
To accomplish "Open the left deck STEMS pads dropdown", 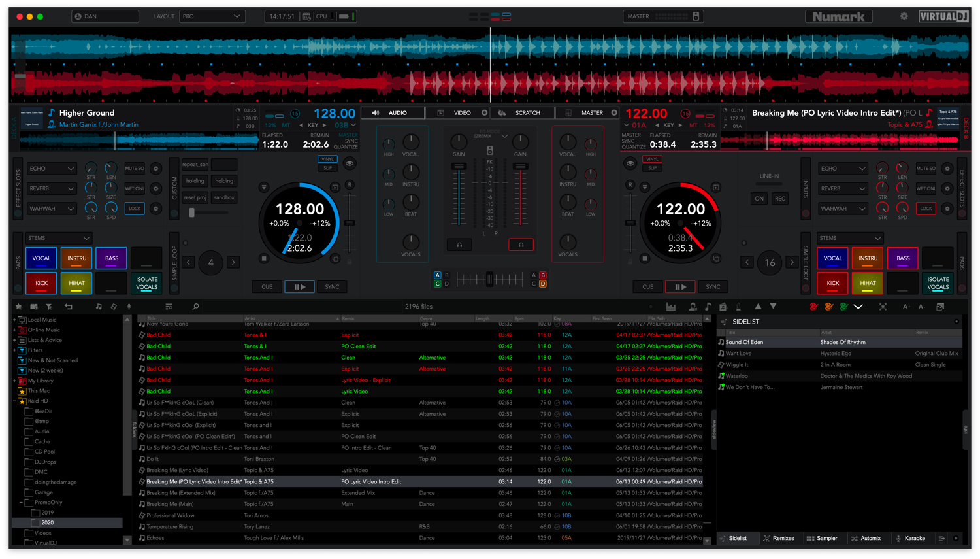I will [59, 238].
